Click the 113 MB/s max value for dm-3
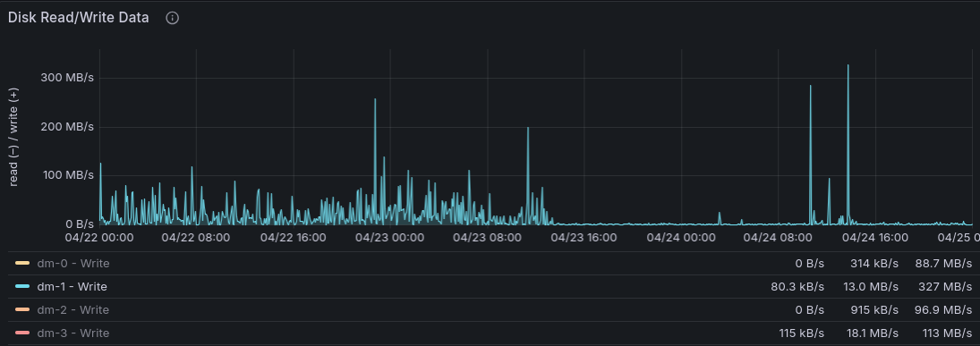The height and width of the screenshot is (346, 980). click(948, 333)
